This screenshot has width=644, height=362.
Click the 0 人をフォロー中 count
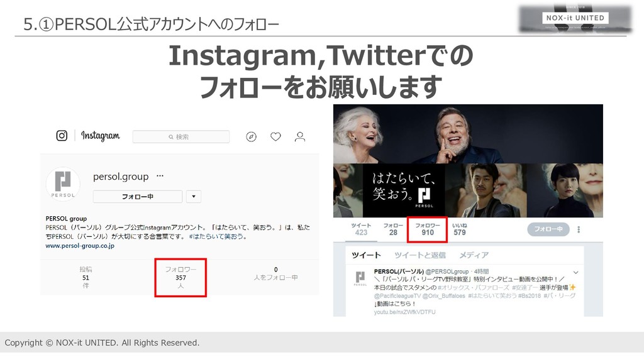tap(275, 274)
